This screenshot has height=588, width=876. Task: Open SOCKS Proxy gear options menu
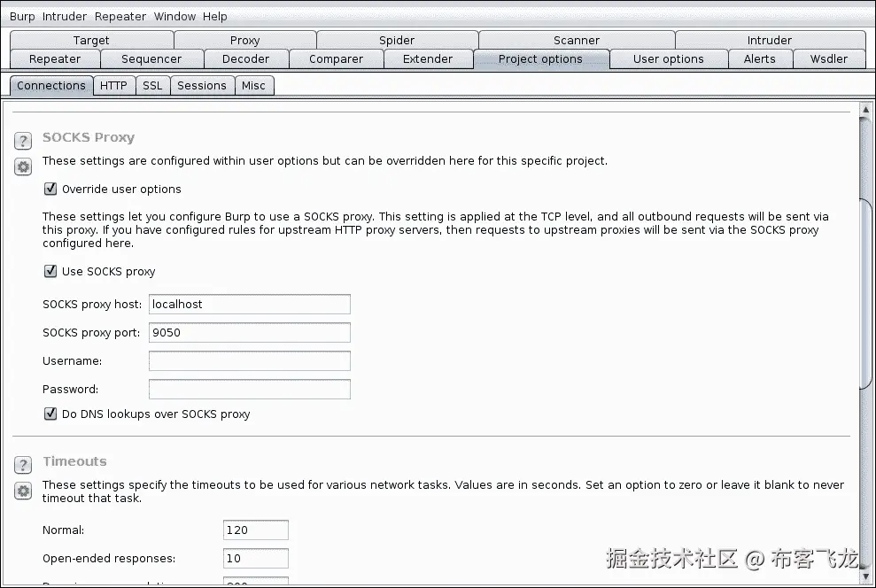click(x=23, y=166)
